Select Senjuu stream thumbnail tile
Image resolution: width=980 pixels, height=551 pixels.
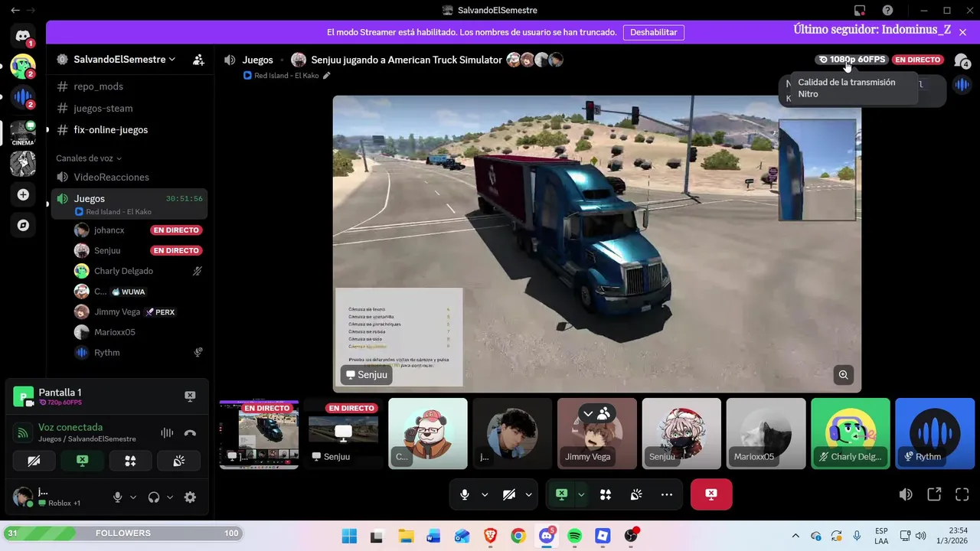click(x=343, y=434)
